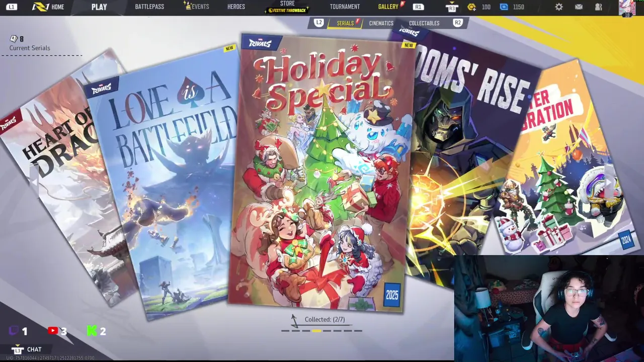
Task: Click the yellow highlighted page indicator dash
Action: click(x=316, y=331)
